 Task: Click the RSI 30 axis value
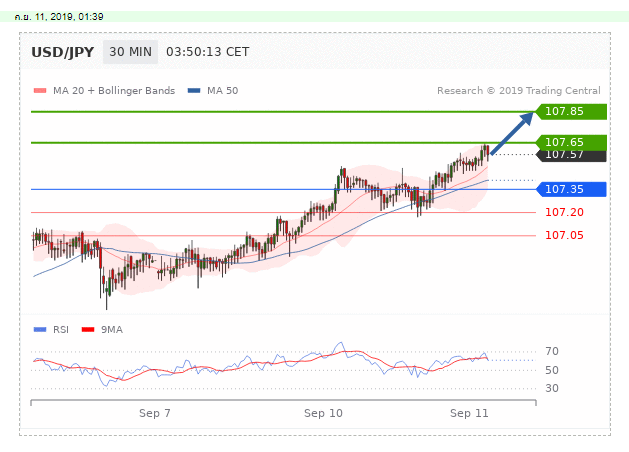coord(552,388)
